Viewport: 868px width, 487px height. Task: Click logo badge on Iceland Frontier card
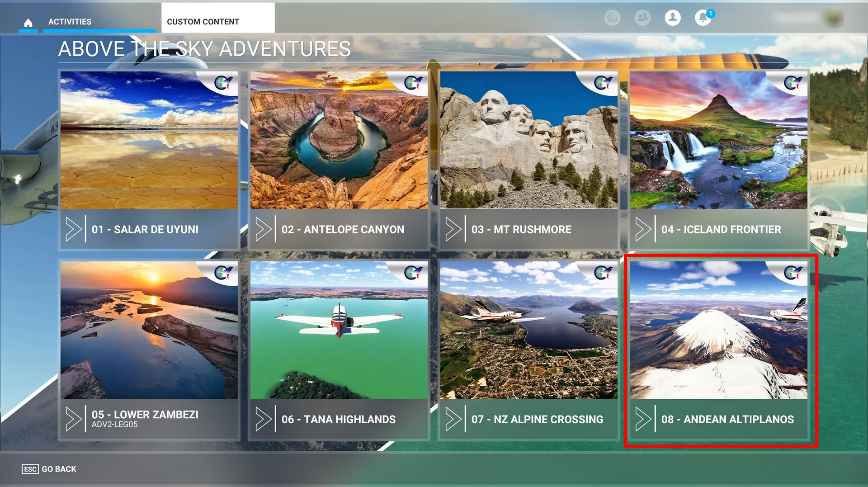[x=792, y=82]
